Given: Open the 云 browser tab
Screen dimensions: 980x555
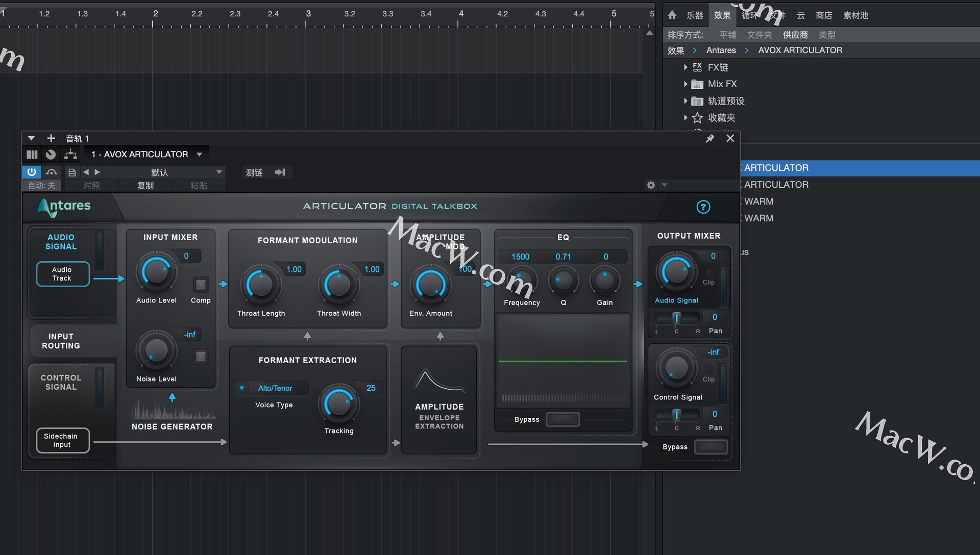Looking at the screenshot, I should point(800,15).
